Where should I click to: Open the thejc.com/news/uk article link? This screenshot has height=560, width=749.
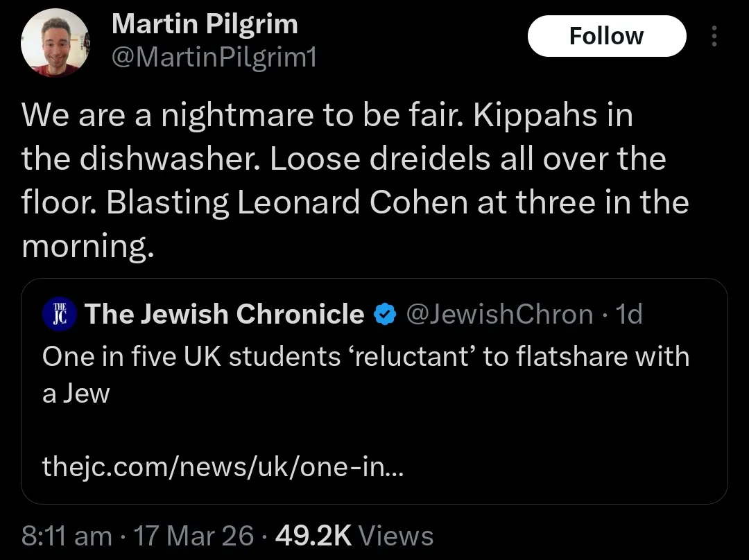(223, 466)
